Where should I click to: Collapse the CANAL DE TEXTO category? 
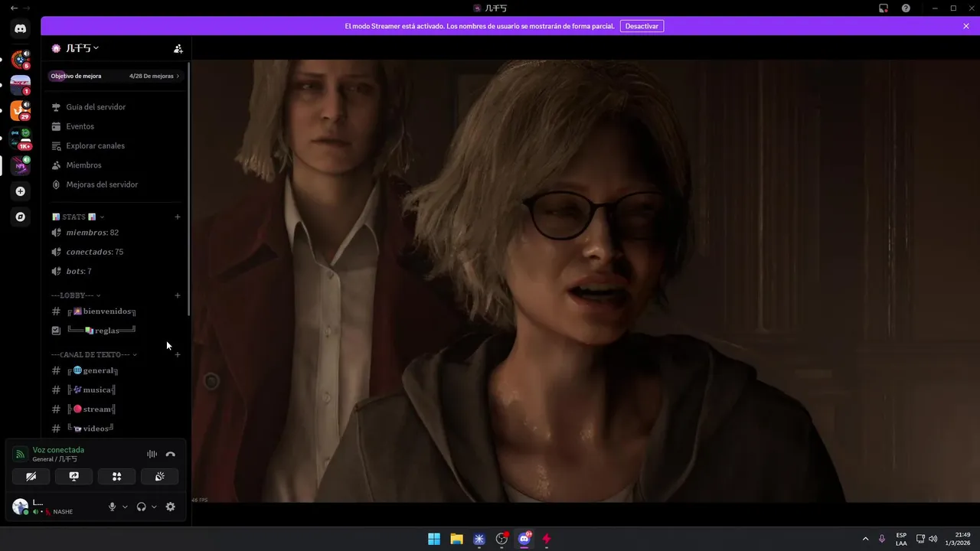pyautogui.click(x=94, y=355)
